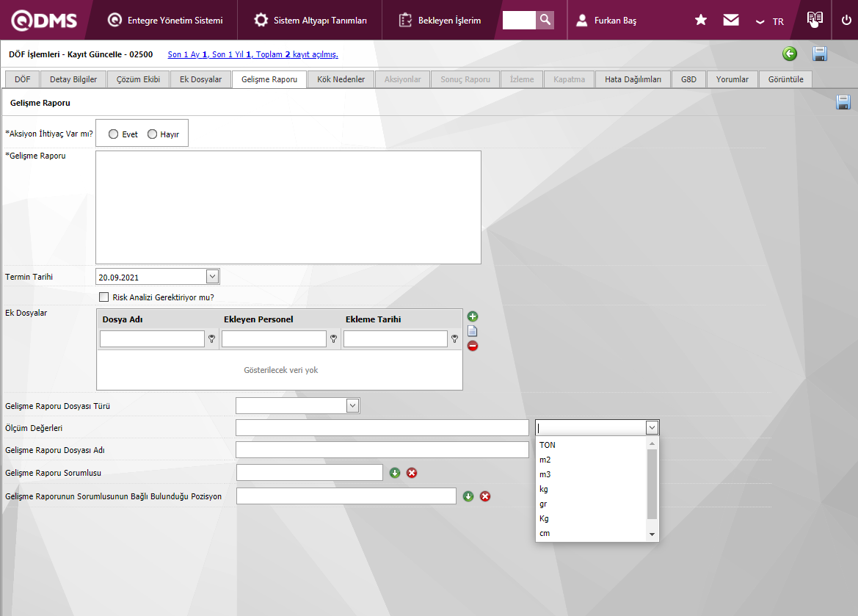Click the record count summary link
The width and height of the screenshot is (858, 616).
pyautogui.click(x=252, y=54)
